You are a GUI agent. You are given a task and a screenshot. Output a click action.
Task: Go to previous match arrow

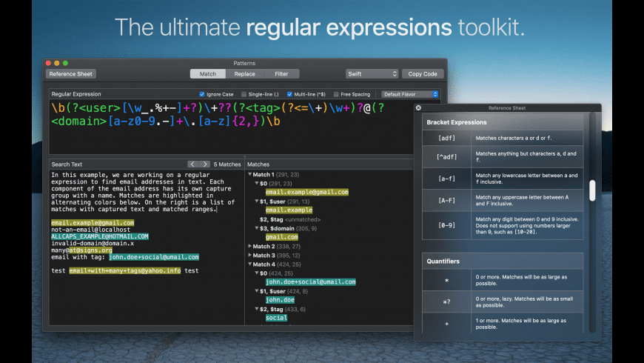click(192, 164)
